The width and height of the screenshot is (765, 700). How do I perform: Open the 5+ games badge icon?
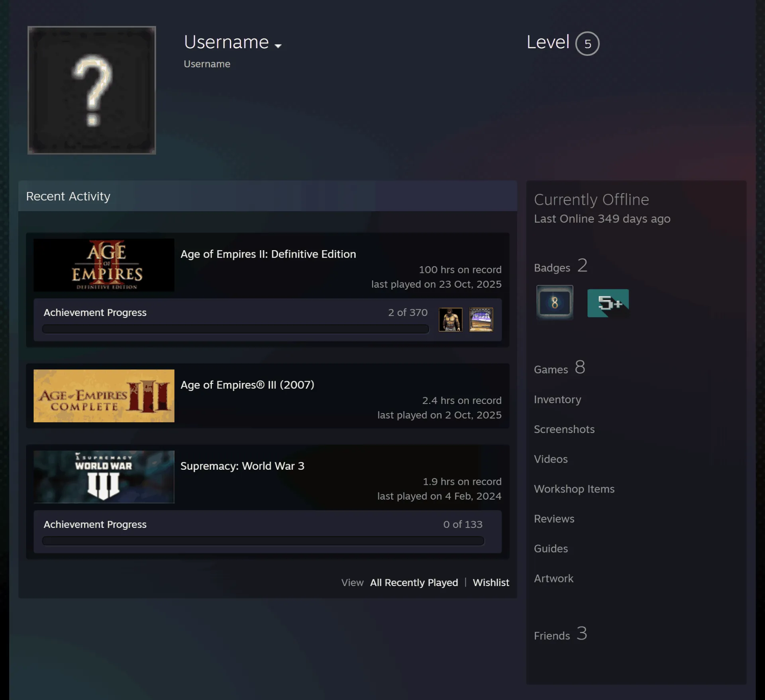(608, 303)
